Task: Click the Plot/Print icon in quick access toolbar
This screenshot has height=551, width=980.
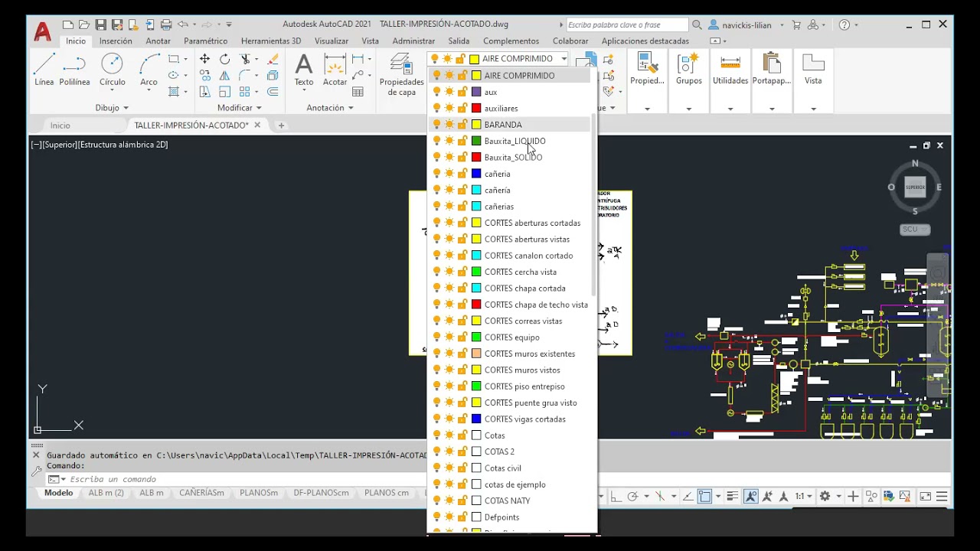Action: (166, 24)
